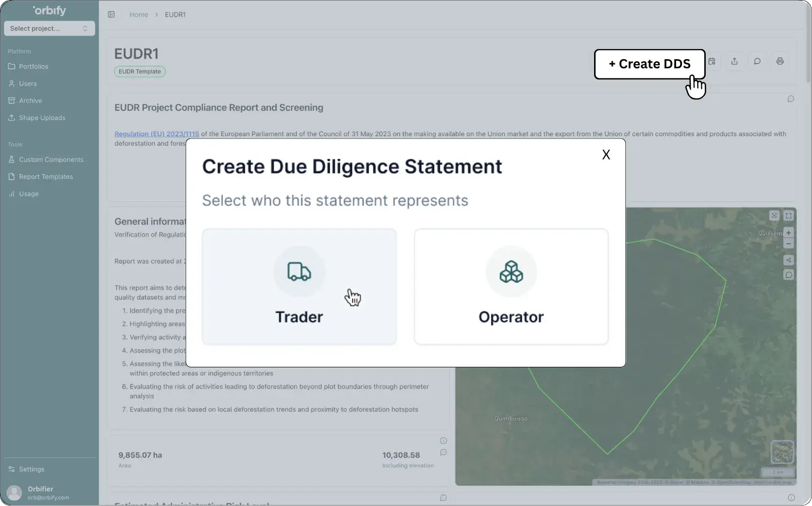Select the Operator statement card
The height and width of the screenshot is (506, 812).
(x=511, y=286)
